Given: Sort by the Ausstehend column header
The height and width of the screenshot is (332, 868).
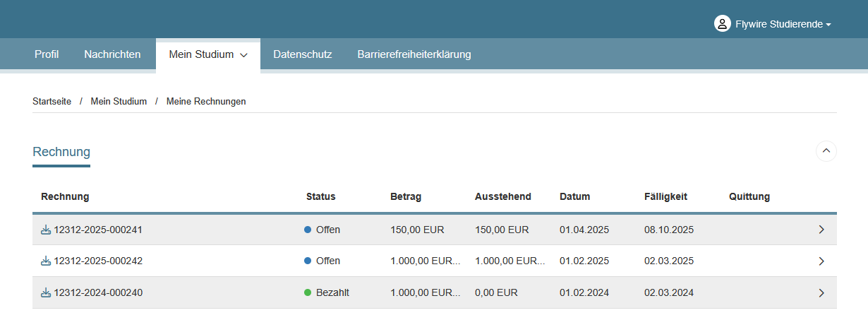Looking at the screenshot, I should [x=503, y=196].
